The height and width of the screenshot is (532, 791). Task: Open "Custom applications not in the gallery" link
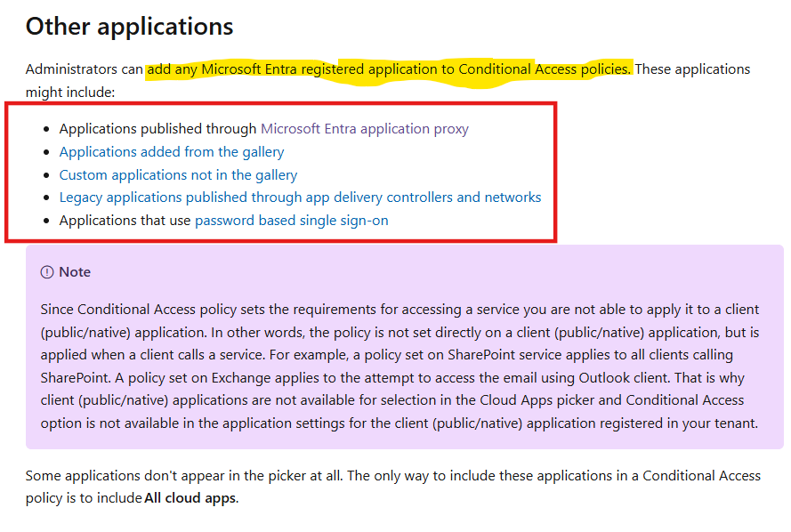(x=177, y=174)
